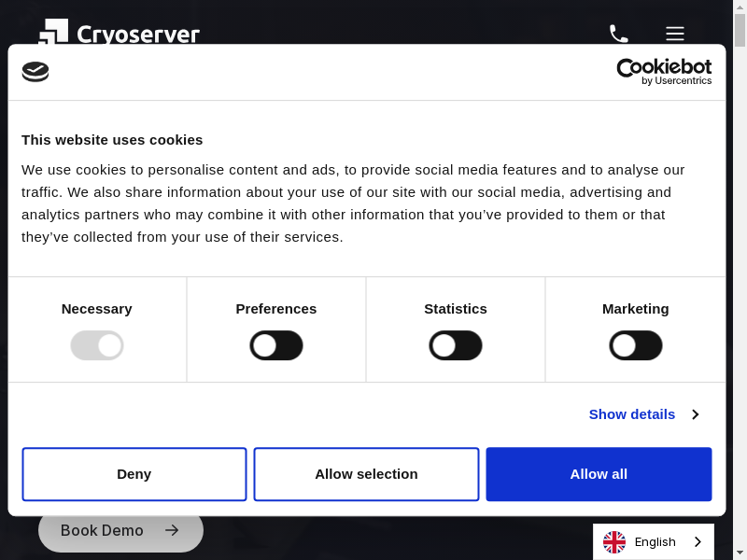The height and width of the screenshot is (560, 747).
Task: Turn on Marketing cookies toggle
Action: coord(636,345)
